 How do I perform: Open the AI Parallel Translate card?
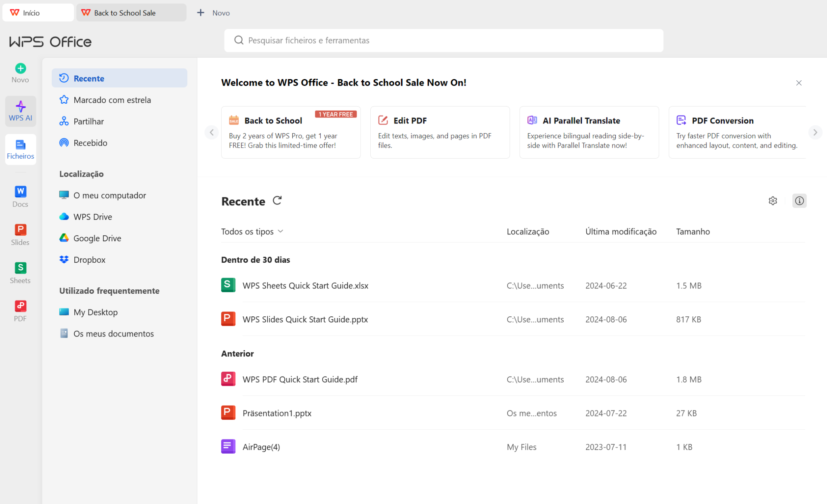(589, 132)
